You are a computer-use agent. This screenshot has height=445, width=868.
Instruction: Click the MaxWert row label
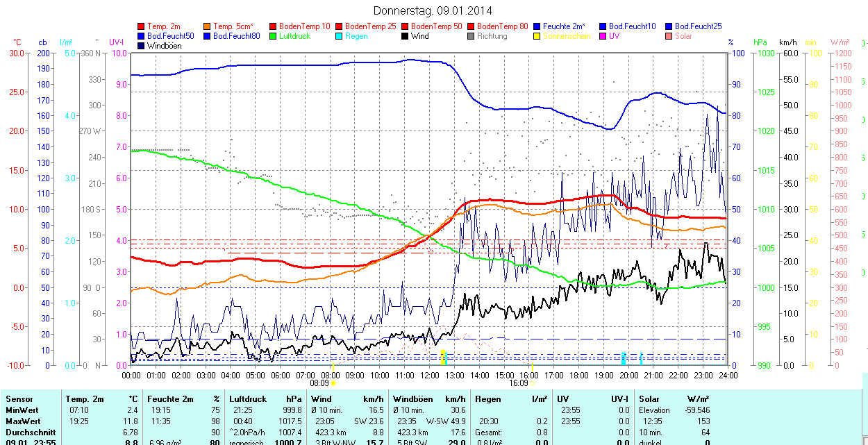(x=22, y=421)
